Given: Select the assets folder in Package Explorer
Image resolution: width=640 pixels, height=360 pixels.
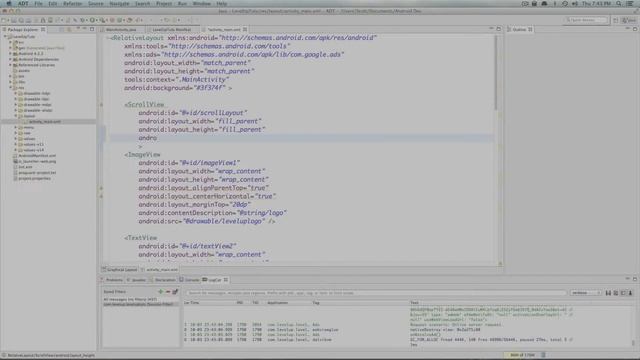Looking at the screenshot, I should pos(24,71).
